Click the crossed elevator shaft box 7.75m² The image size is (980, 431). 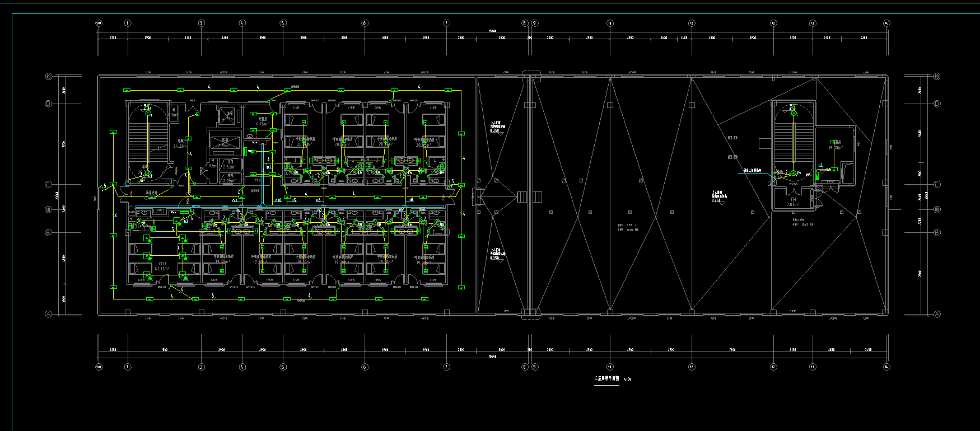click(223, 143)
